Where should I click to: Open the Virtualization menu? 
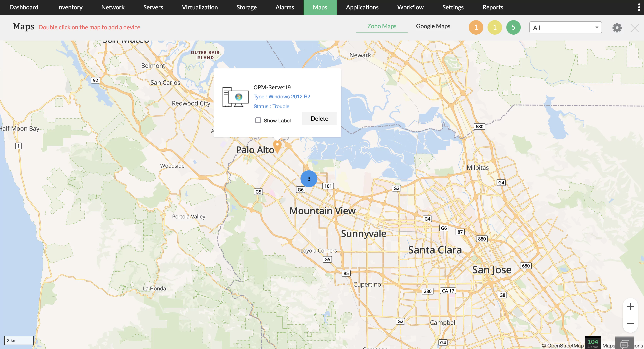(x=199, y=7)
